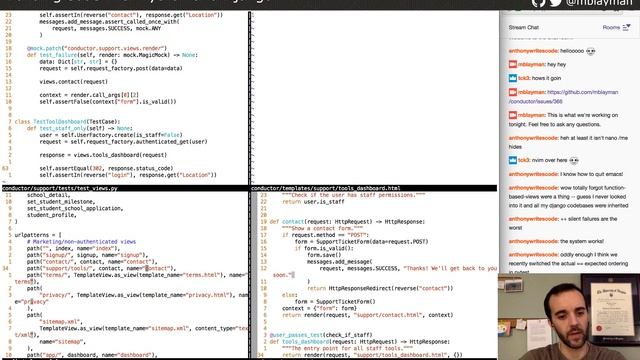Click the 'path("app/", dashboard' line

coord(92,355)
